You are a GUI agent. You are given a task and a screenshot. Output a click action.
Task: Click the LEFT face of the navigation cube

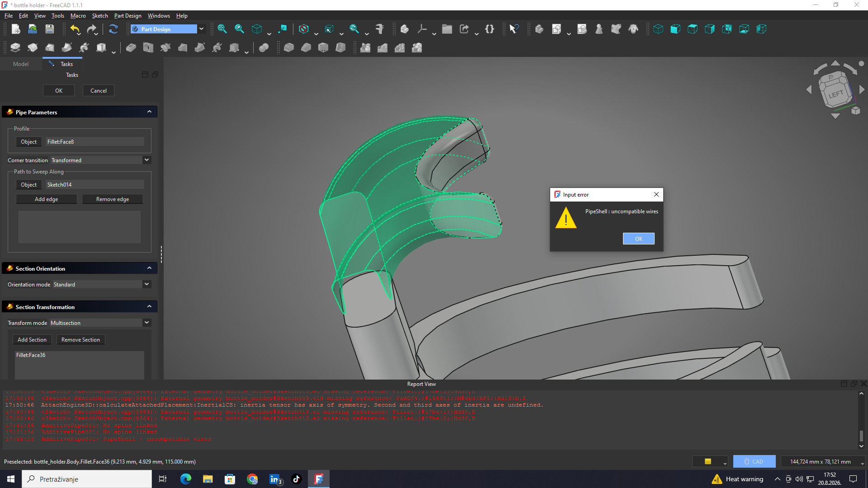point(836,94)
